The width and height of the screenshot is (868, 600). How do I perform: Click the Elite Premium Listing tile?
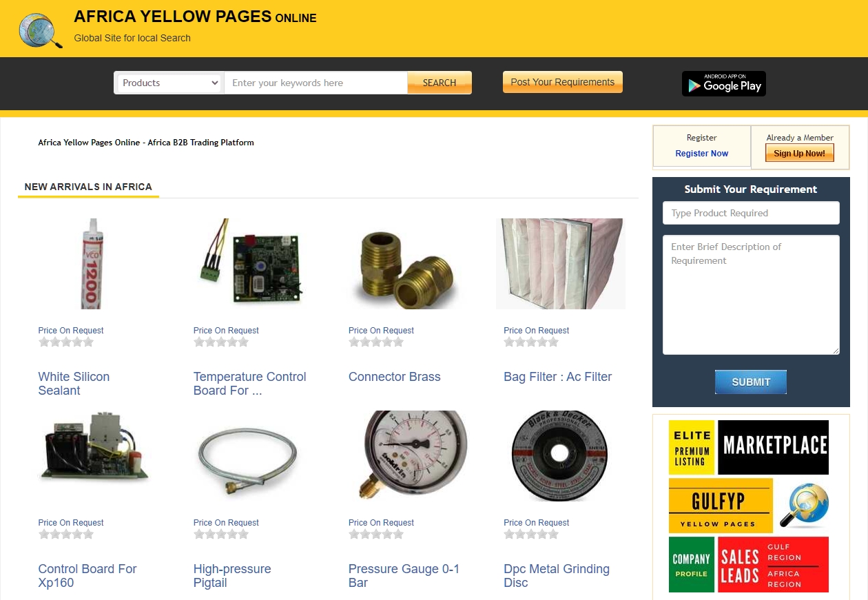click(x=691, y=447)
